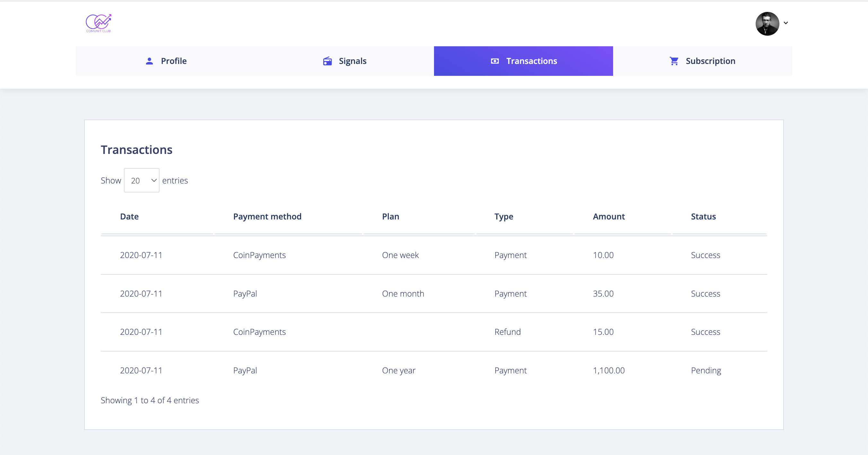The height and width of the screenshot is (455, 868).
Task: Click the One month plan cell
Action: 403,293
